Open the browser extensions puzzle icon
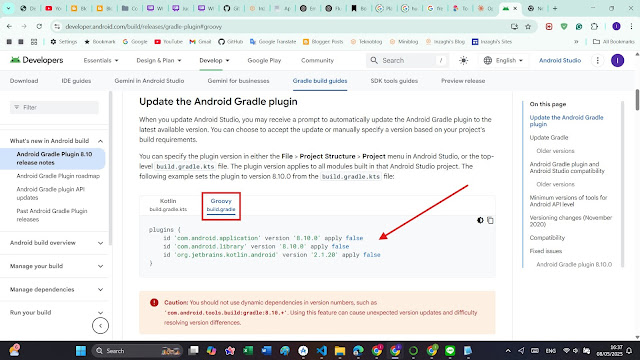The width and height of the screenshot is (640, 360). [x=594, y=27]
